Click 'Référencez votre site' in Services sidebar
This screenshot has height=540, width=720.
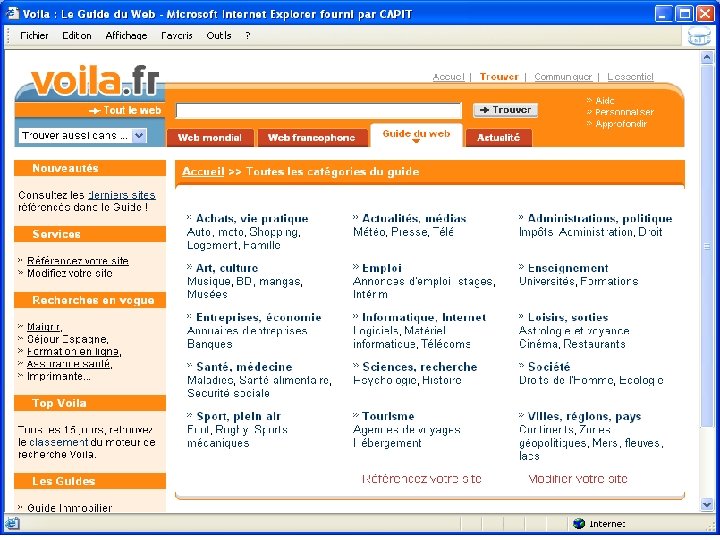click(78, 261)
